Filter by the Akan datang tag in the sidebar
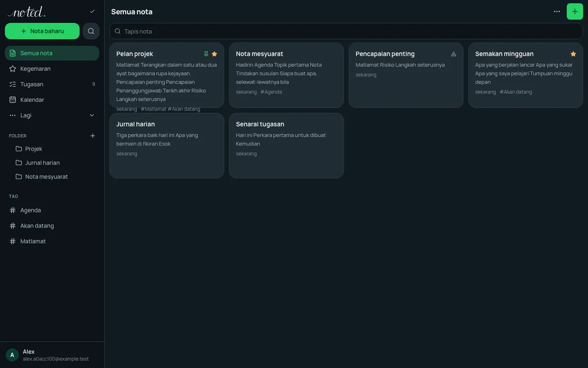Screen dimensions: 588x368 (x=52, y=226)
